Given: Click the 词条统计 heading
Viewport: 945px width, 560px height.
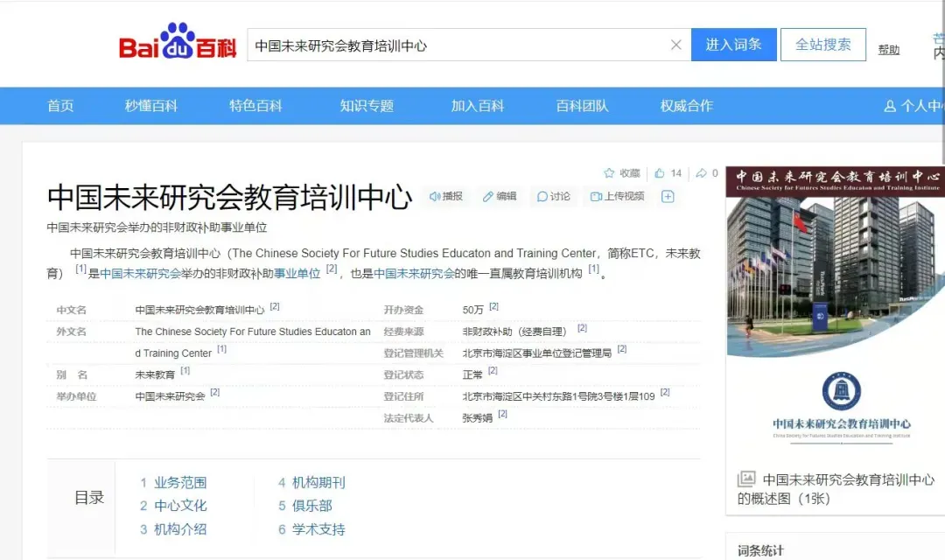Looking at the screenshot, I should tap(760, 550).
